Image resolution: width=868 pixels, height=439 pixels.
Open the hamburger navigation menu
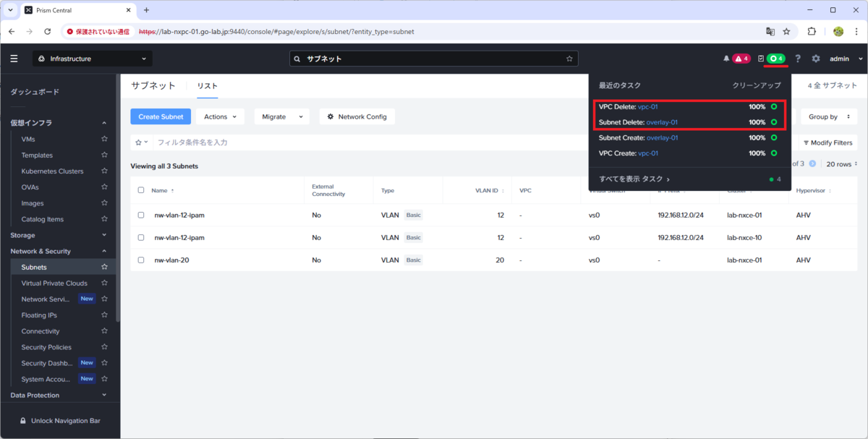point(14,59)
